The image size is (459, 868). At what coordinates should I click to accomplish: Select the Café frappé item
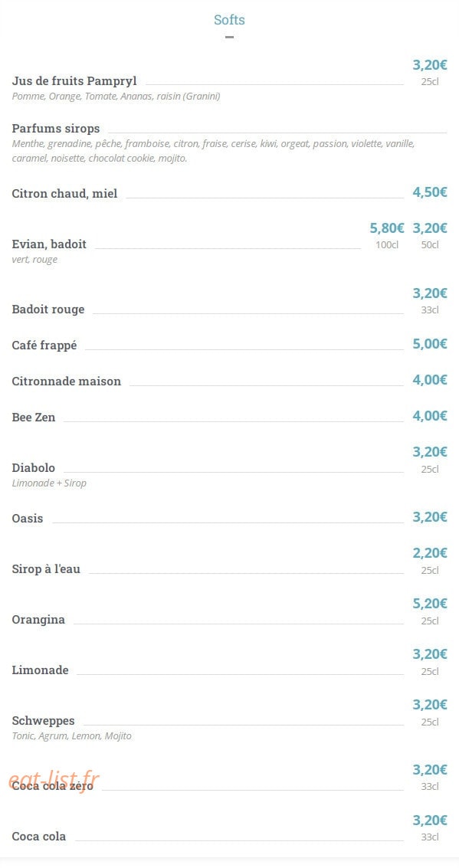click(x=44, y=346)
